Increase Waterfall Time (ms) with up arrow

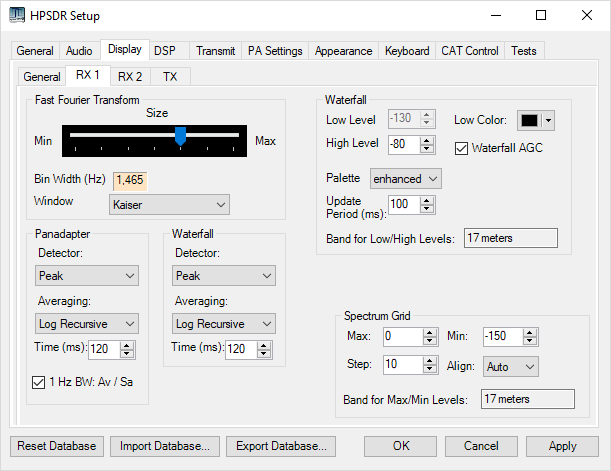coord(264,345)
